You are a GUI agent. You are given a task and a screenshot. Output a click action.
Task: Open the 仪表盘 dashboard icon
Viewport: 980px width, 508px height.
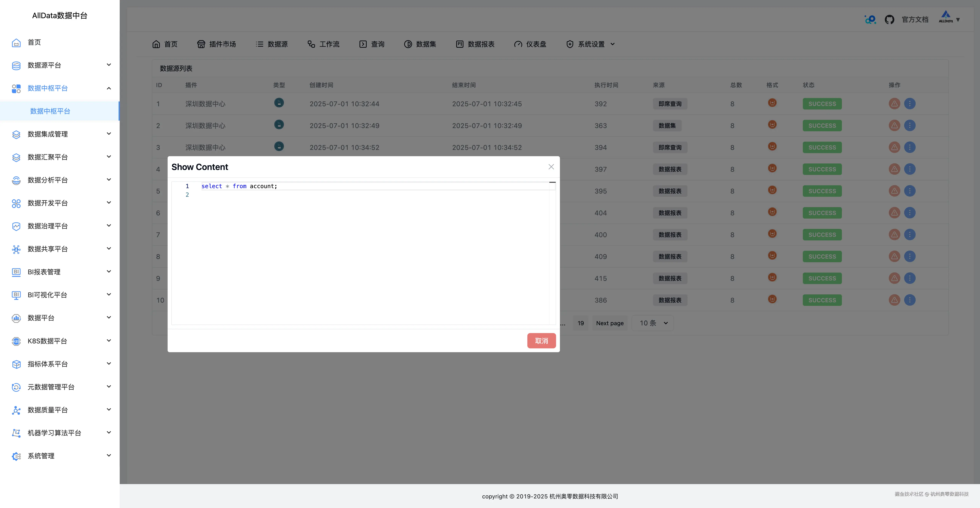[518, 44]
